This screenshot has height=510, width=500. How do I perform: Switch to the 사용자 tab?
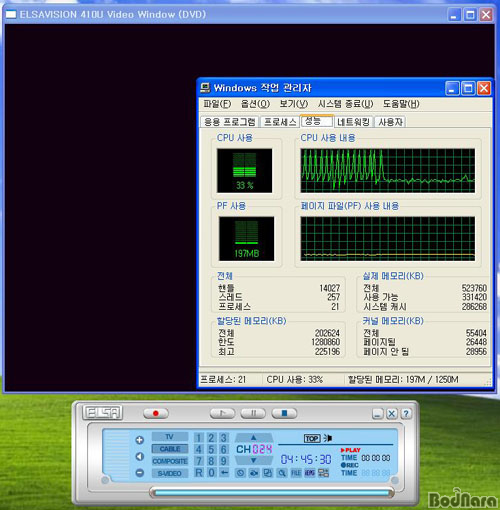pos(390,122)
